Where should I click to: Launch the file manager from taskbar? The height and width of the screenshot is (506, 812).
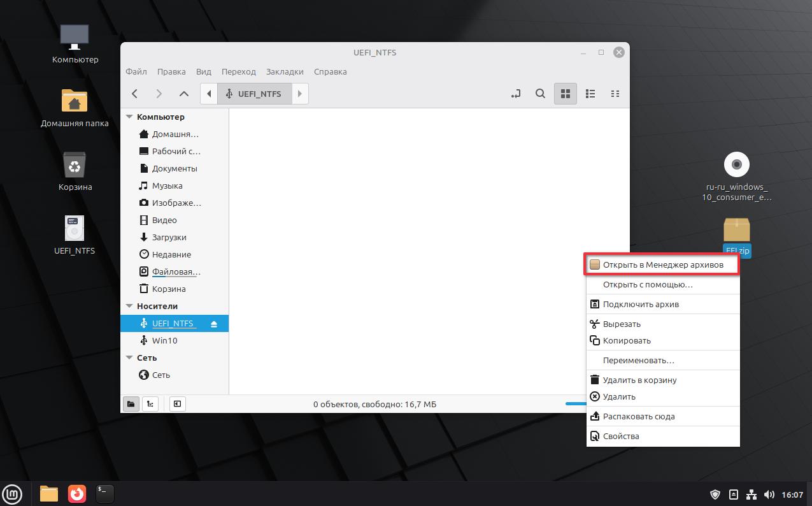click(x=49, y=493)
